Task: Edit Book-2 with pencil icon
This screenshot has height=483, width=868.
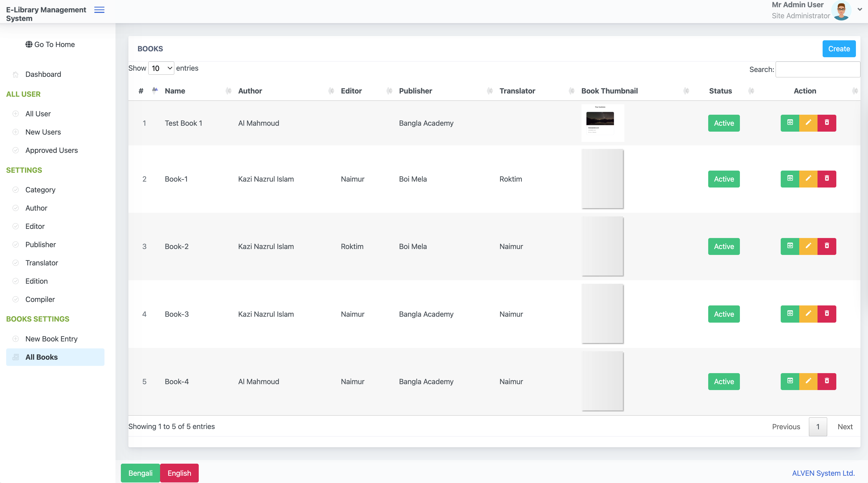Action: 808,246
